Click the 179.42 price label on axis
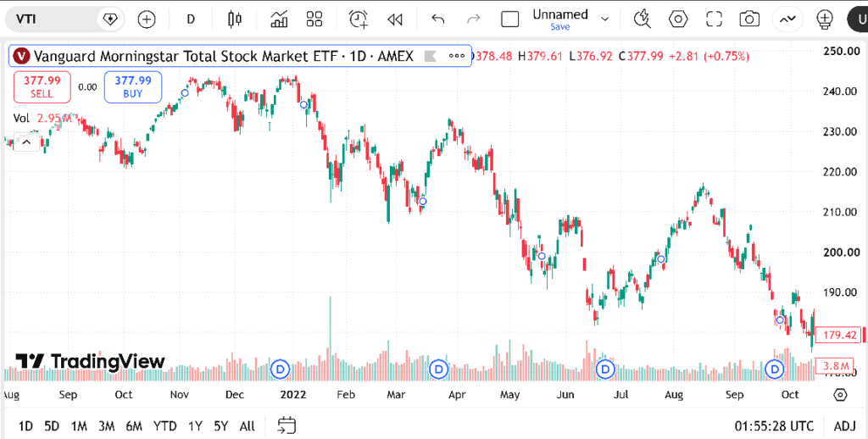 (838, 335)
